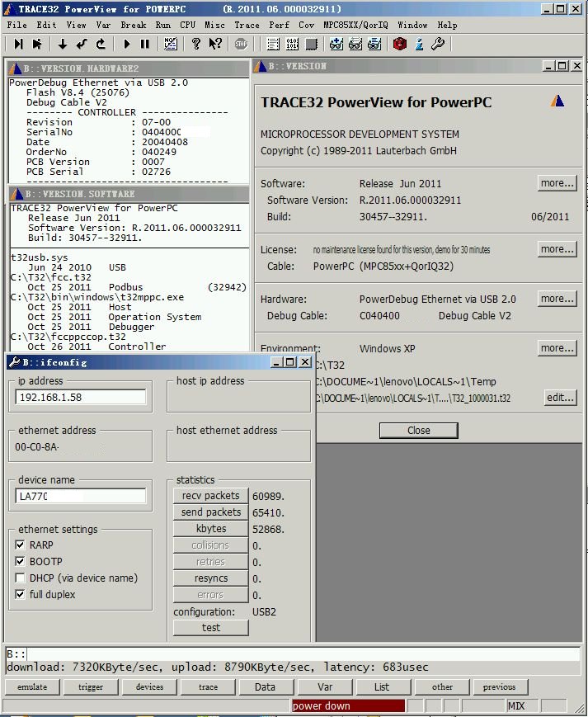Click the wrench configuration toolbar icon
Image resolution: width=588 pixels, height=717 pixels.
(x=438, y=44)
